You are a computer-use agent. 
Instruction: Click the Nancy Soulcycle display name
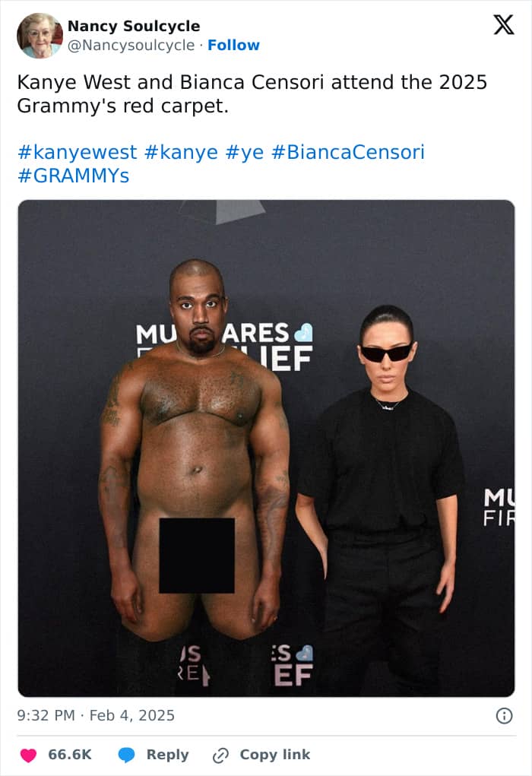134,26
